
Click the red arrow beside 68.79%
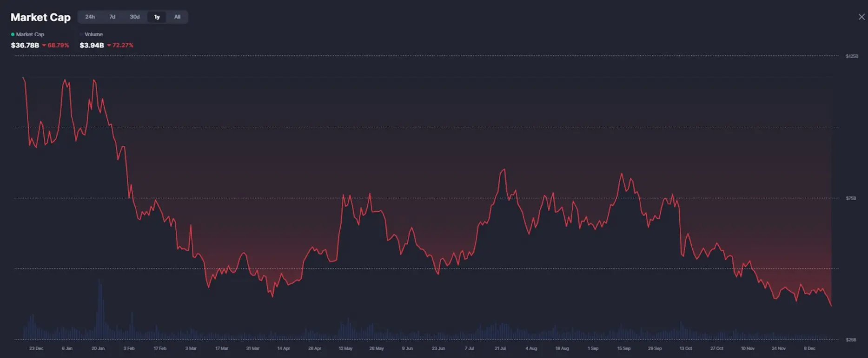tap(44, 46)
